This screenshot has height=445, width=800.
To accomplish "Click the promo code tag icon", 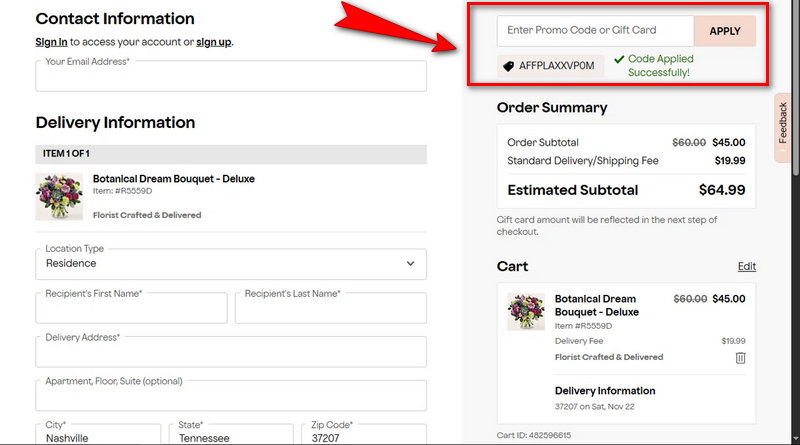I will pos(510,66).
